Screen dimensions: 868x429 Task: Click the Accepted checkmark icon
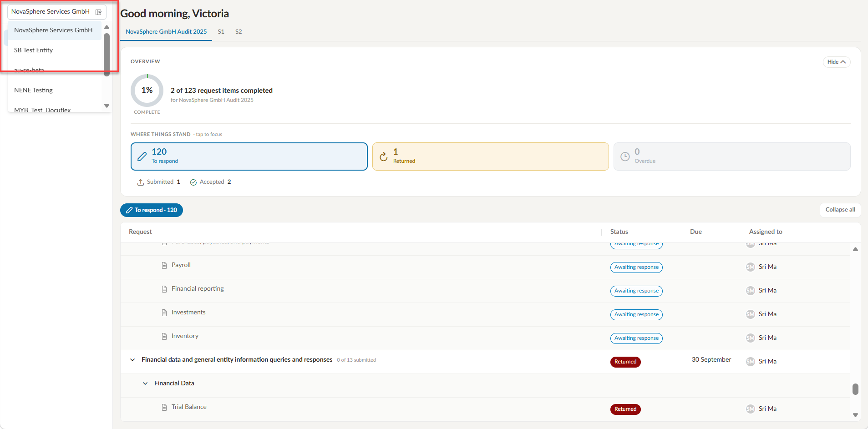(x=193, y=182)
